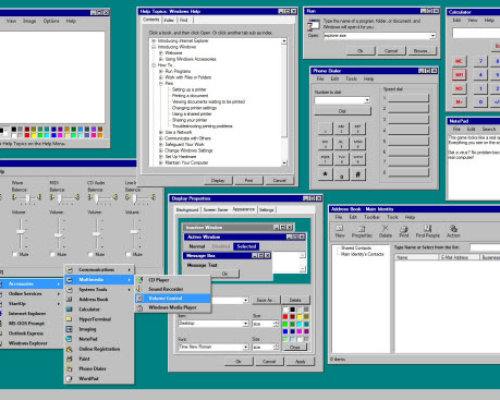
Task: Launch Paint from the Accessories menu
Action: (99, 359)
